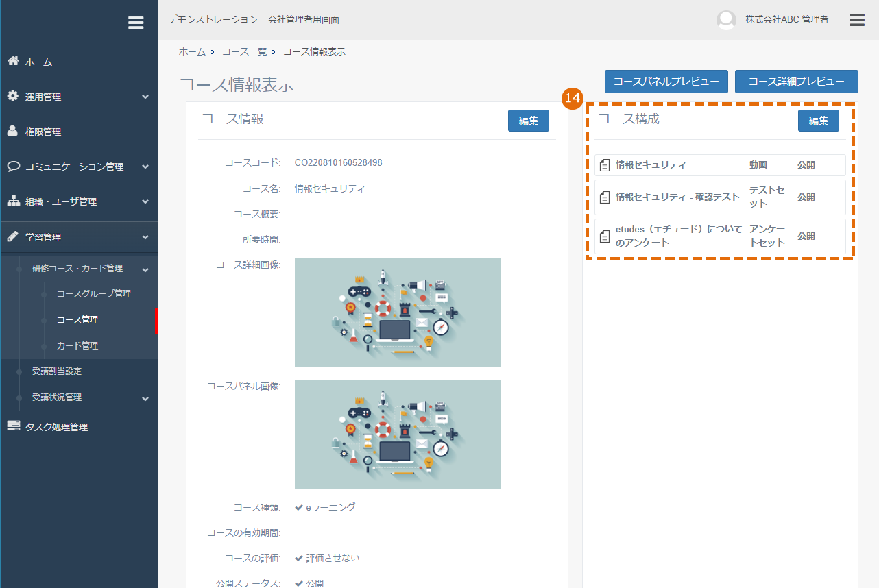879x588 pixels.
Task: Open the top-right hamburger menu
Action: (x=857, y=20)
